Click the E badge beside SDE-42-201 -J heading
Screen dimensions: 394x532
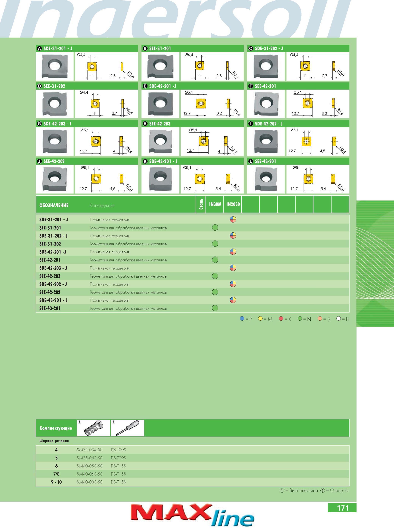(145, 86)
